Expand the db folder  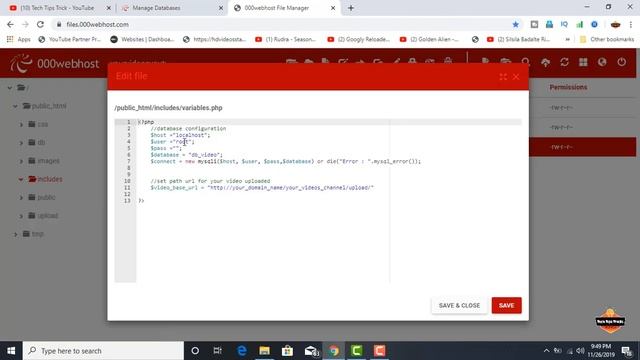pyautogui.click(x=21, y=143)
